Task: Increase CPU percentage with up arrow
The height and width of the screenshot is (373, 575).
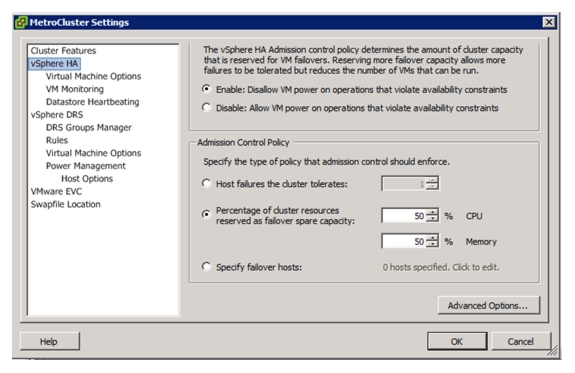Action: [x=433, y=212]
